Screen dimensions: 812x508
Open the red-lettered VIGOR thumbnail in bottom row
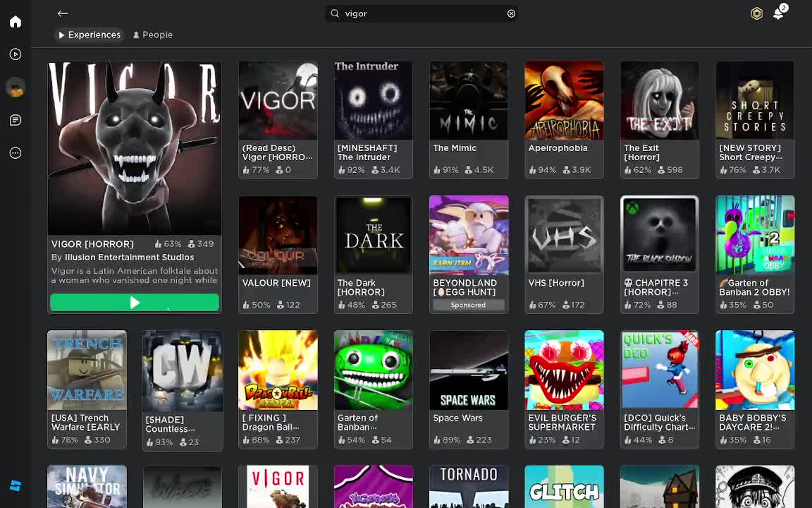click(x=278, y=487)
